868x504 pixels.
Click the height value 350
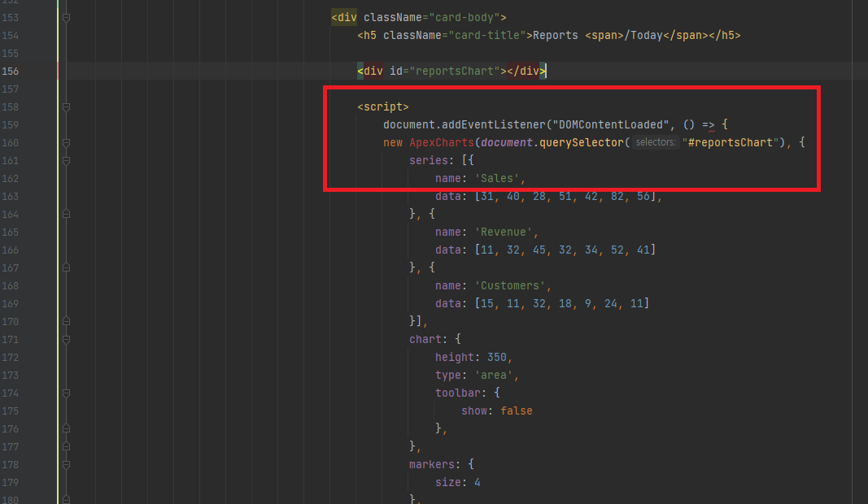497,358
